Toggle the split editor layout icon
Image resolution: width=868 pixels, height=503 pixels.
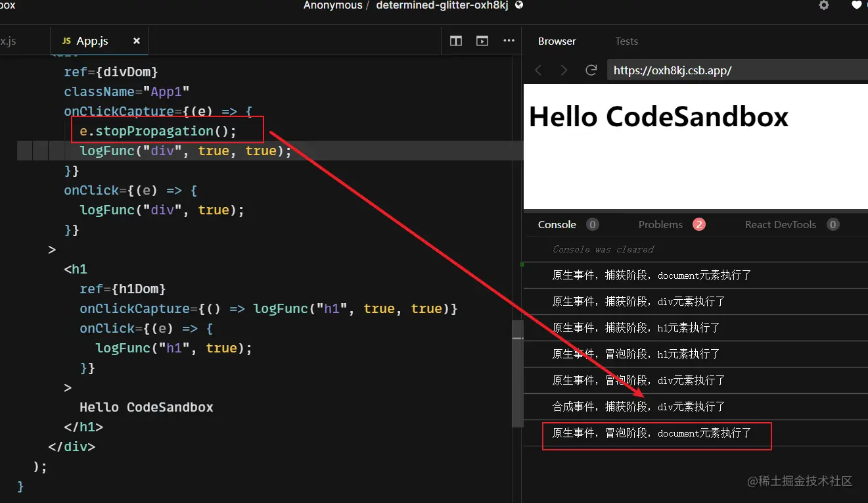[x=456, y=41]
